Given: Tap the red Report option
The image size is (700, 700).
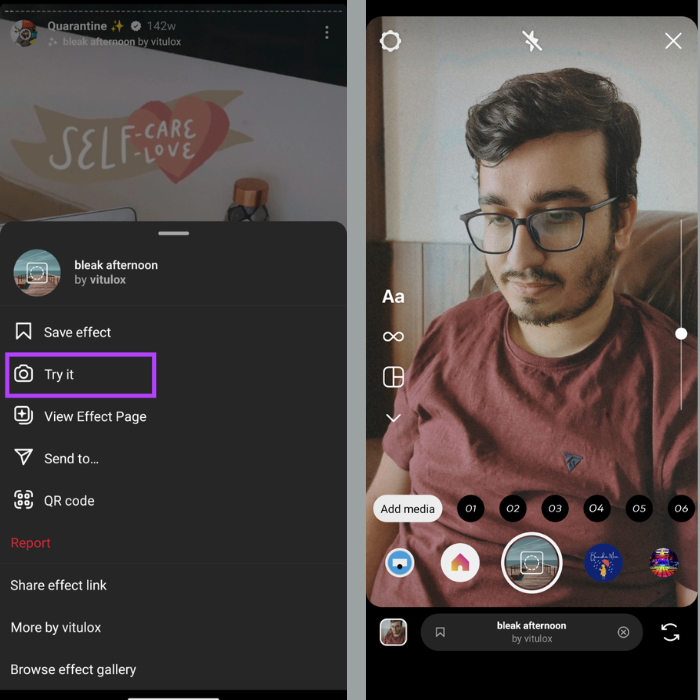Looking at the screenshot, I should pos(30,543).
